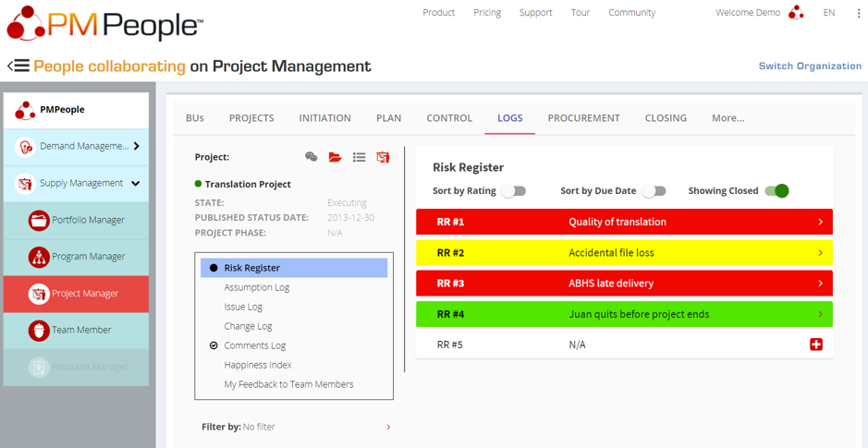Select the LOGS tab
The width and height of the screenshot is (868, 448).
(x=510, y=118)
